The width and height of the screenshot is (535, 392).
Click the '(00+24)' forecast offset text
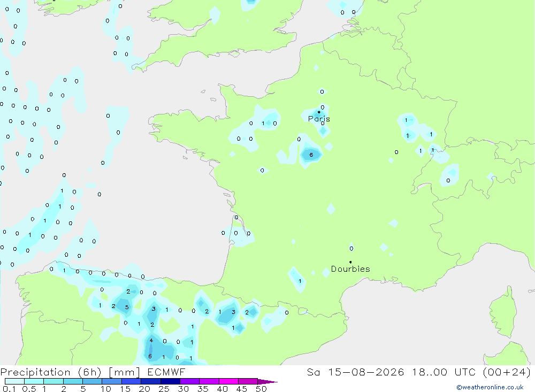click(507, 372)
